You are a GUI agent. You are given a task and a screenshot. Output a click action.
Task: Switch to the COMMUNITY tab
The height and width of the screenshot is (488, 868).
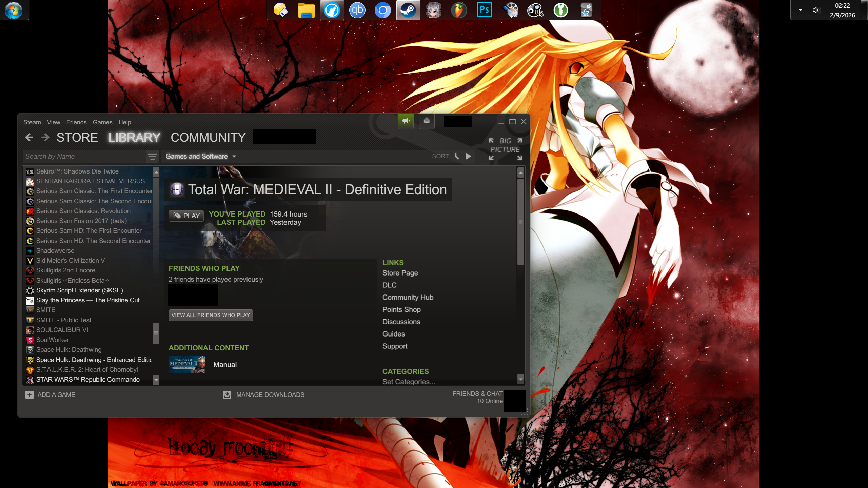[x=208, y=137]
